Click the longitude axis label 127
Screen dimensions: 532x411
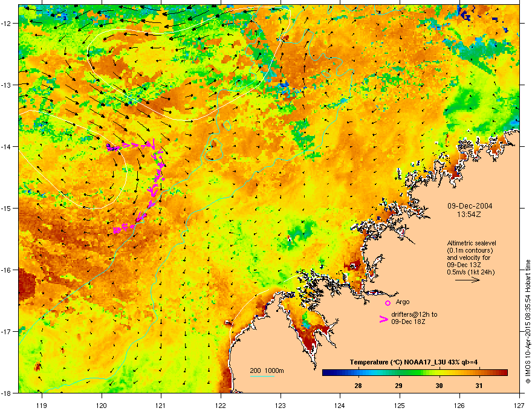[x=519, y=405]
